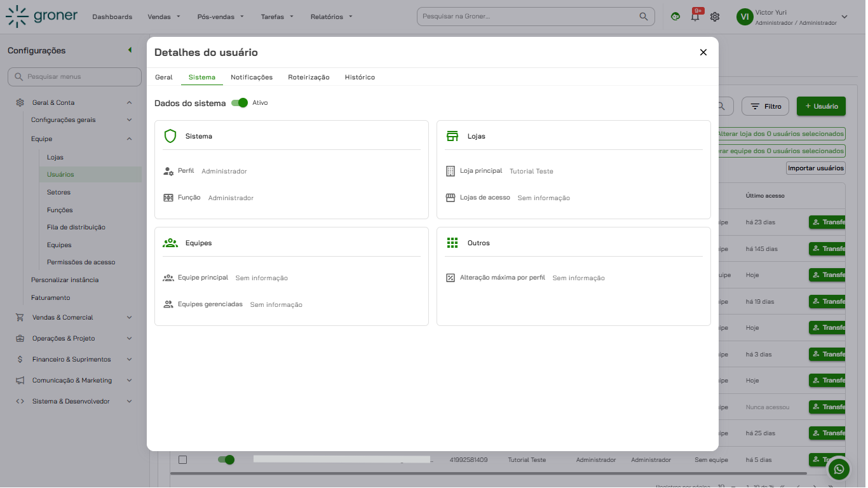
Task: Open the settings gear in header
Action: (x=715, y=17)
